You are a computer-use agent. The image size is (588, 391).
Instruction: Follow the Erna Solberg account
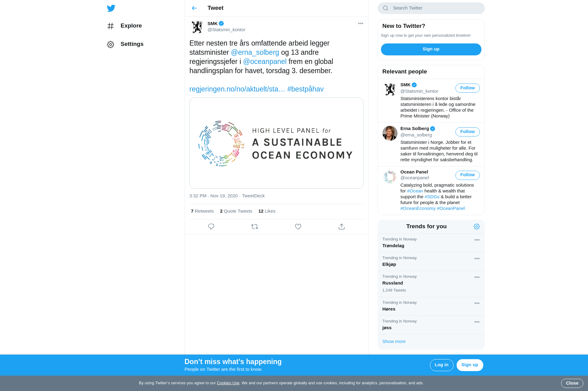[467, 132]
